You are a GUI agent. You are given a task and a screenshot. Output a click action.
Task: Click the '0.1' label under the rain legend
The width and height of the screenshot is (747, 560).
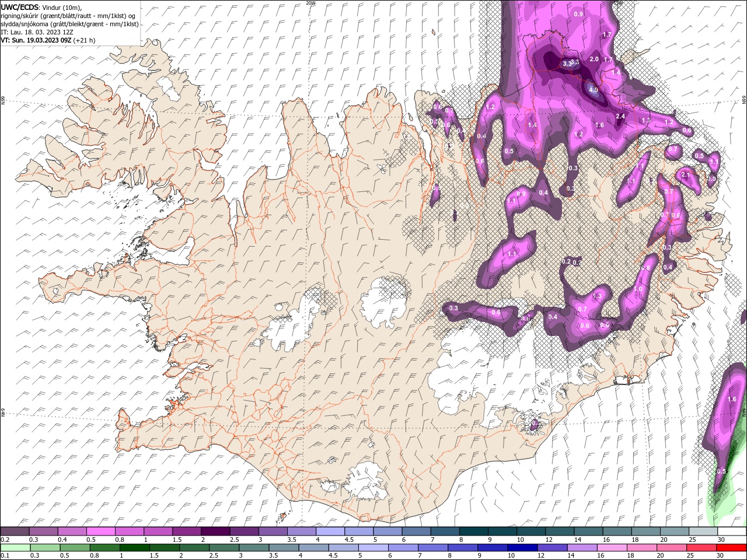[5, 556]
